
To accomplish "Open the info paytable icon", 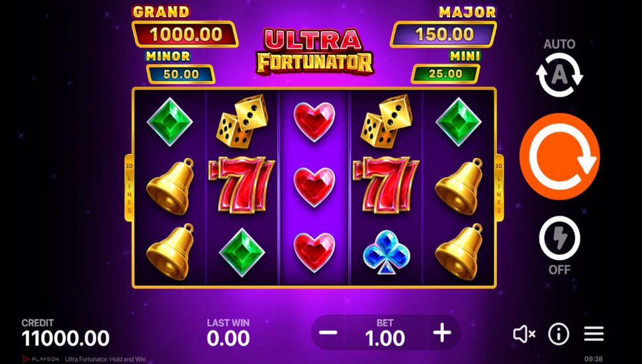I will (x=559, y=334).
